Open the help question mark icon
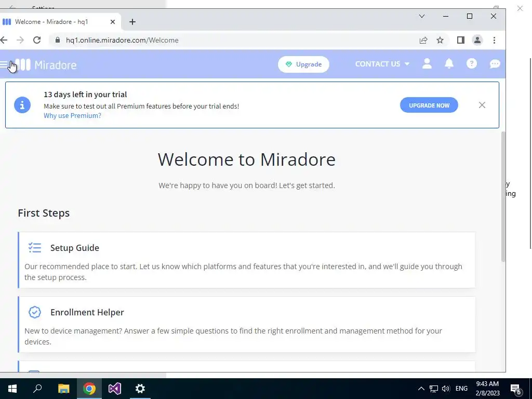The height and width of the screenshot is (399, 532). click(x=472, y=63)
